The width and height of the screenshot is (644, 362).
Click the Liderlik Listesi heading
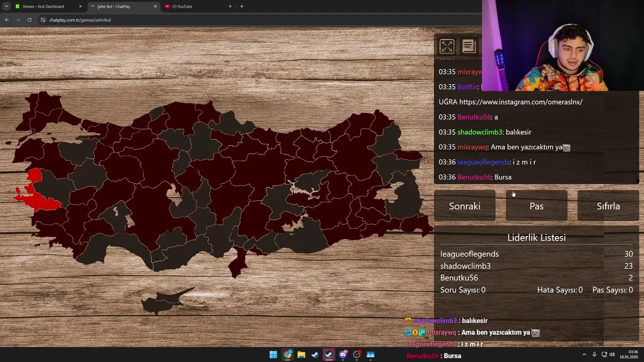tap(536, 237)
